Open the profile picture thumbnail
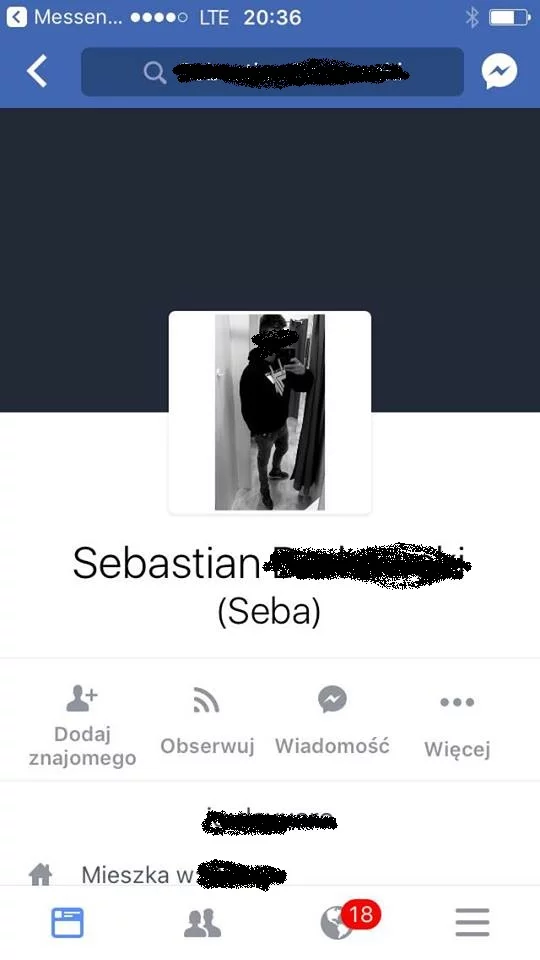The width and height of the screenshot is (540, 960). point(270,412)
